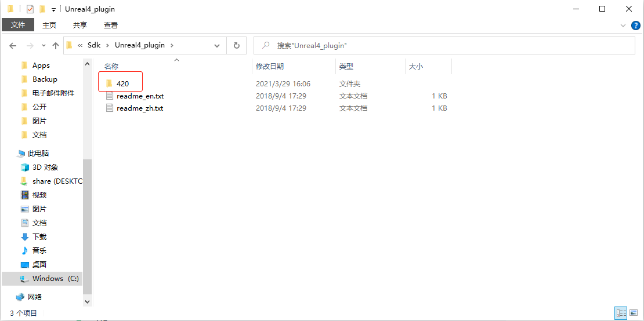
Task: Switch to the 共享 ribbon tab
Action: coord(80,25)
